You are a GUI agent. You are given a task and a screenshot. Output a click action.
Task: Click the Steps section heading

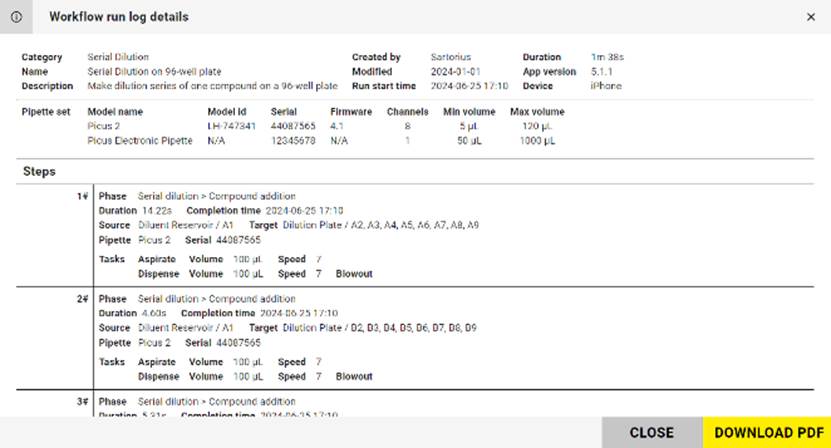coord(39,171)
